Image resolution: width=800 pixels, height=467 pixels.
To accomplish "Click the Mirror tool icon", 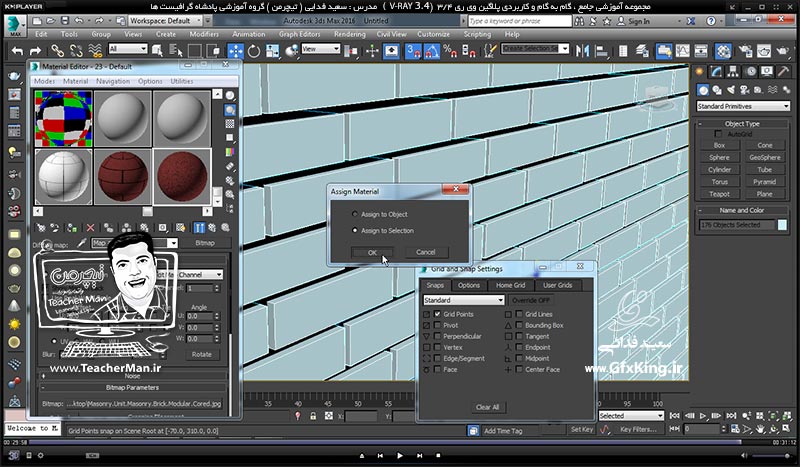I will point(582,51).
